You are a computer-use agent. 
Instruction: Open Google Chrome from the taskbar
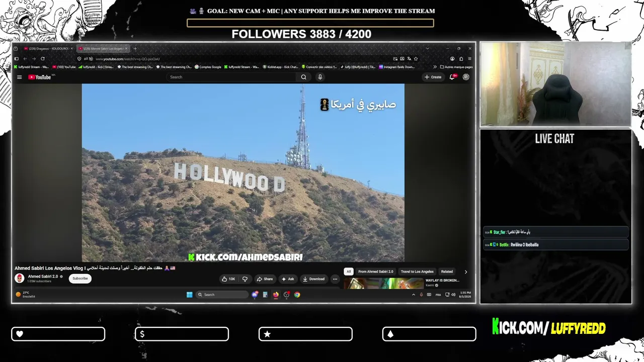(297, 295)
